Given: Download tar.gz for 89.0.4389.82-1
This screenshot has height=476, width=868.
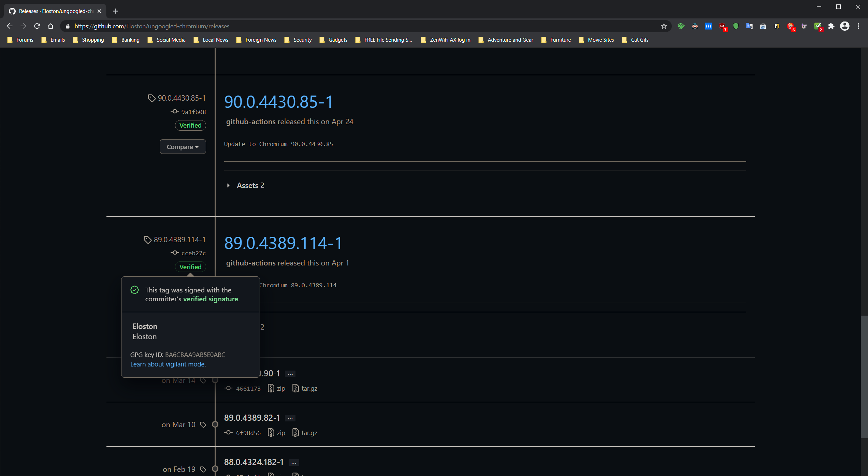Looking at the screenshot, I should (309, 433).
